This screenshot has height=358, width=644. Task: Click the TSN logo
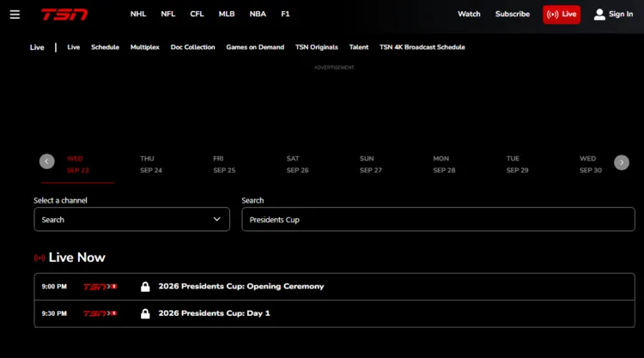click(64, 15)
